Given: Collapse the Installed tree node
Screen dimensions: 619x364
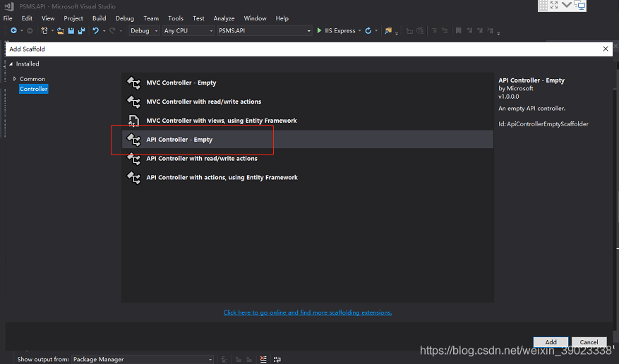Looking at the screenshot, I should pyautogui.click(x=11, y=64).
